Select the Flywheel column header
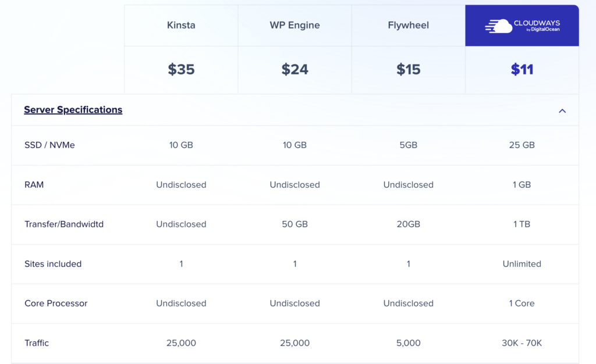596x364 pixels. 408,26
